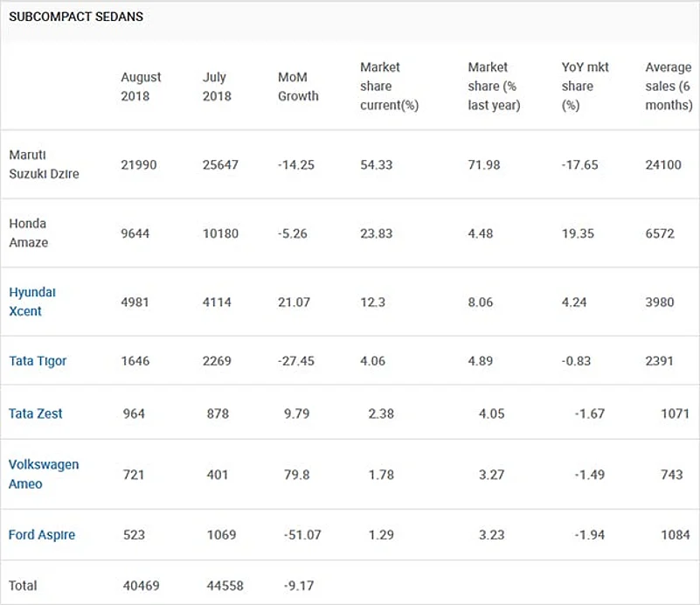Select the MoM Growth column header

click(298, 87)
